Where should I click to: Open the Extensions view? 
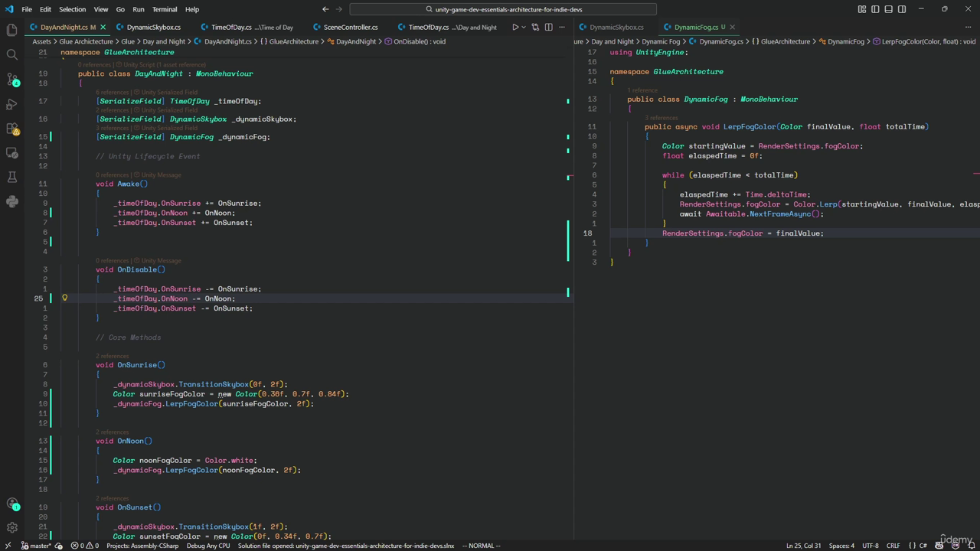coord(11,128)
